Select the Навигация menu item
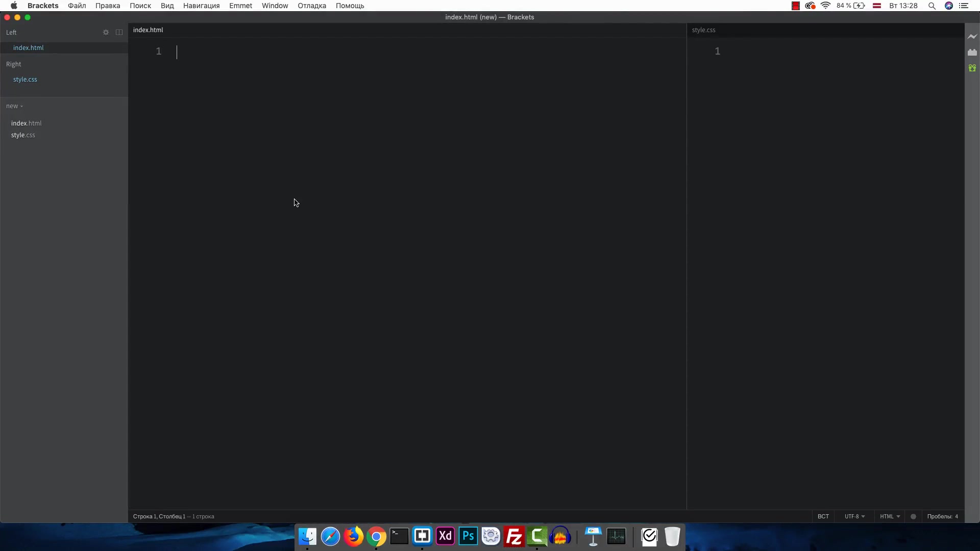The height and width of the screenshot is (551, 980). [x=201, y=6]
